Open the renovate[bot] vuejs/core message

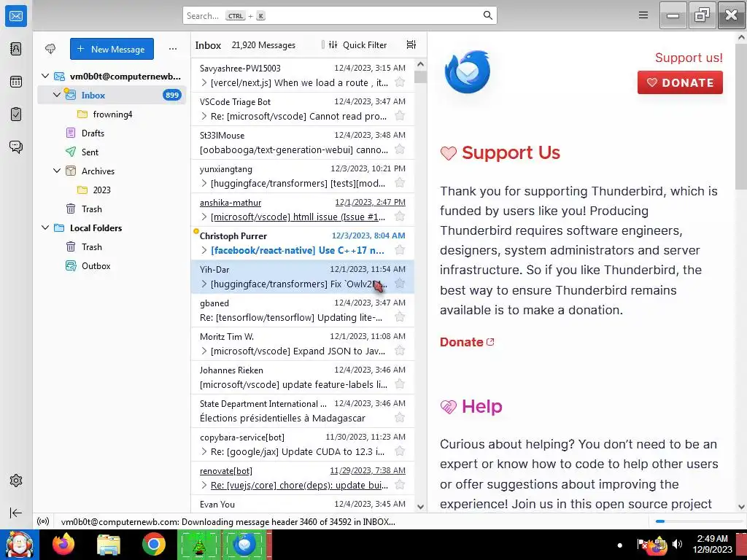[x=303, y=478]
